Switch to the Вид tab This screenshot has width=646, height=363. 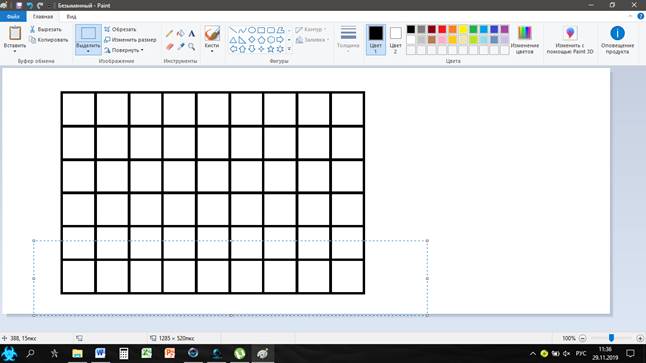71,16
